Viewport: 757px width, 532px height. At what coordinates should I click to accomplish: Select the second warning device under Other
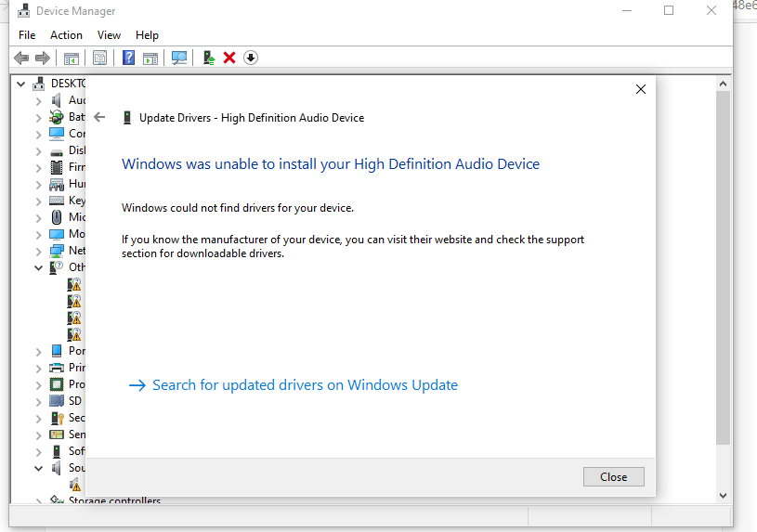74,301
